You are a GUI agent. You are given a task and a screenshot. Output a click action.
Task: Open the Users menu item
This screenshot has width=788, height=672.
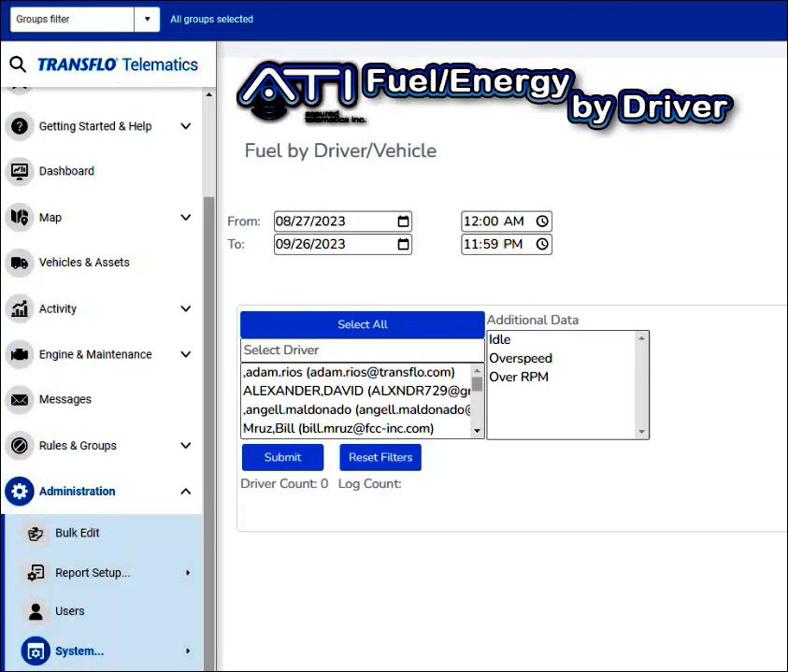[x=69, y=611]
